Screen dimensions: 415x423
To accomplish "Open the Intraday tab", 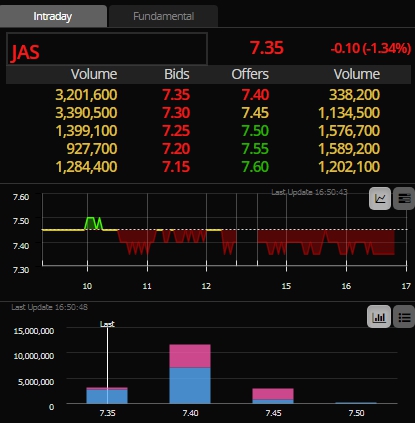I will click(x=53, y=16).
